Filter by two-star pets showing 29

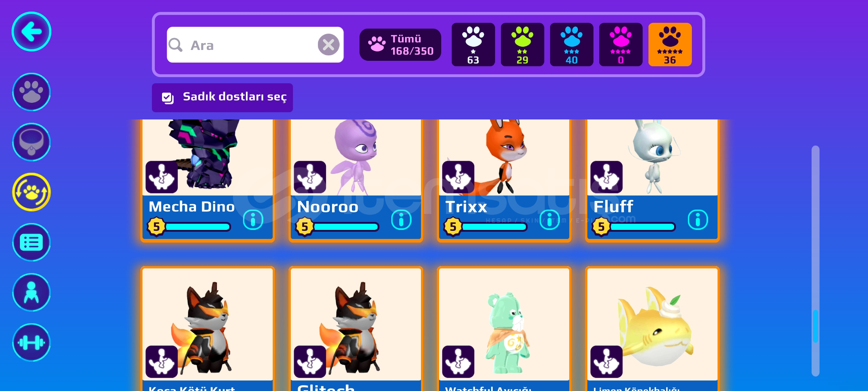click(522, 45)
